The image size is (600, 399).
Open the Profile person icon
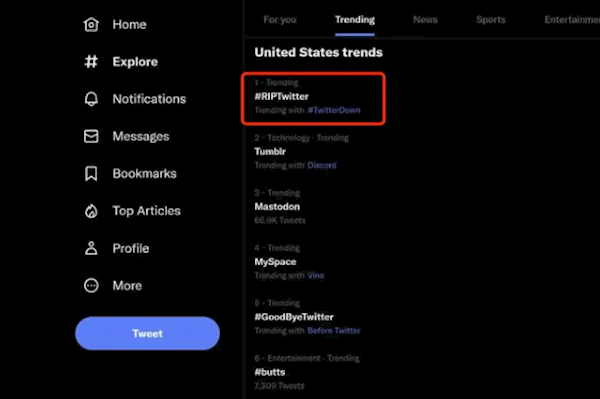click(91, 248)
